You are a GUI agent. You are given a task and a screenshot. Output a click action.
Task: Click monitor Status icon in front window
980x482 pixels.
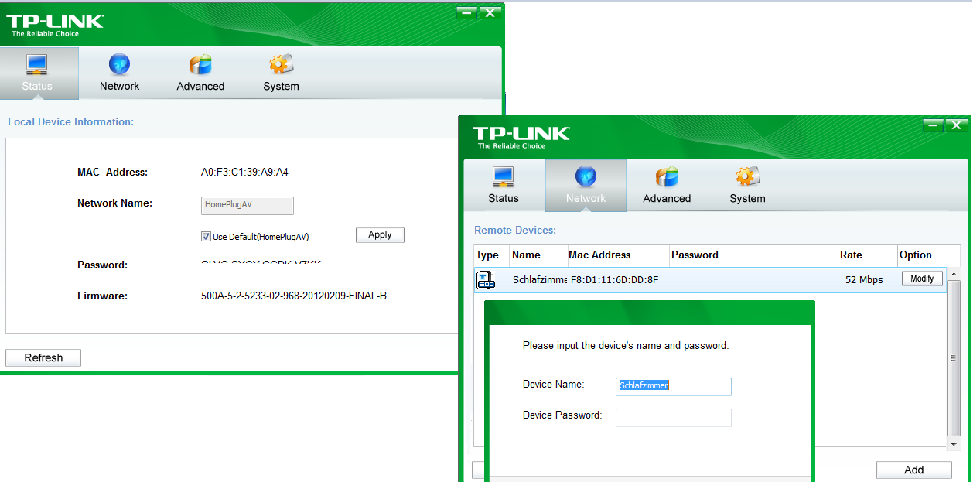(x=504, y=176)
